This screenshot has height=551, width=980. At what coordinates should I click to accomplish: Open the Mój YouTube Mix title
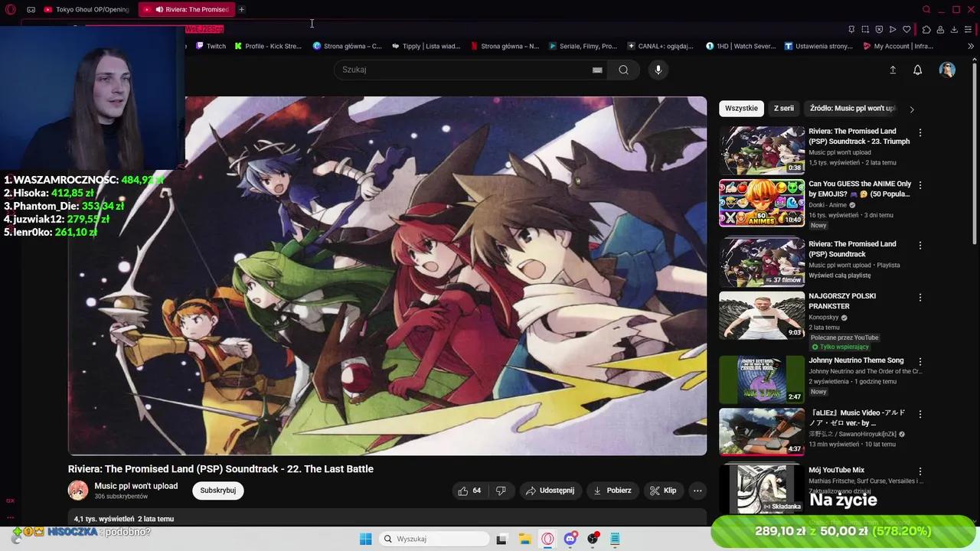pos(836,470)
